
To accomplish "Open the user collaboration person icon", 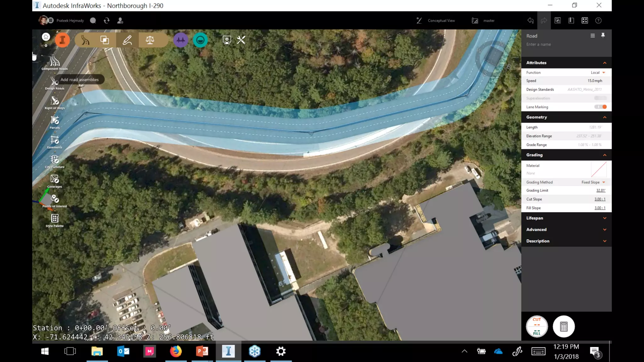I will 120,20.
